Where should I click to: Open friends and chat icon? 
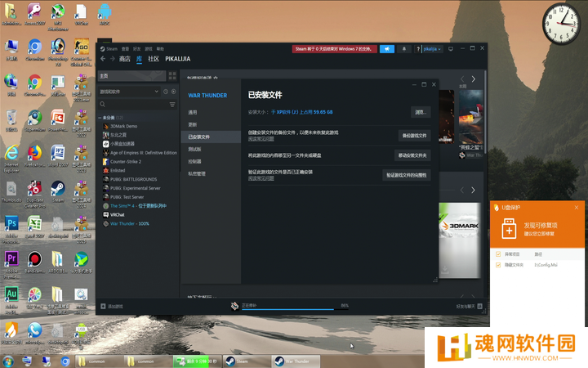click(479, 307)
